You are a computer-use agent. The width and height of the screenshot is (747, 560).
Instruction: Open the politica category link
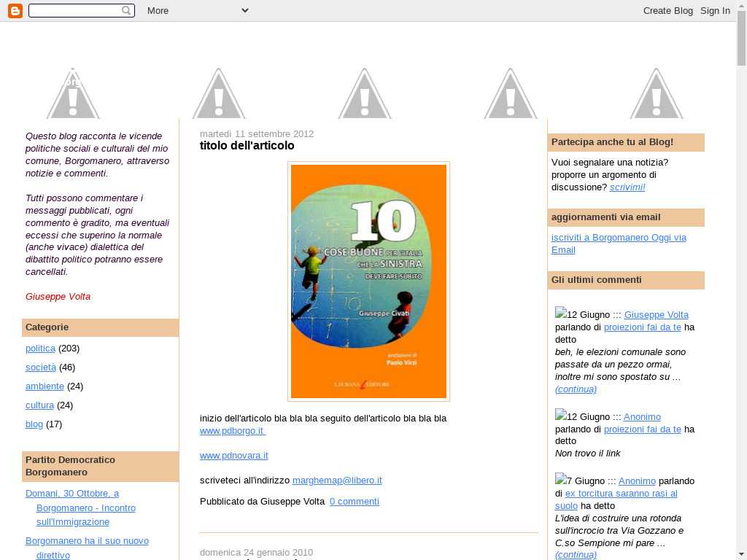pos(40,349)
